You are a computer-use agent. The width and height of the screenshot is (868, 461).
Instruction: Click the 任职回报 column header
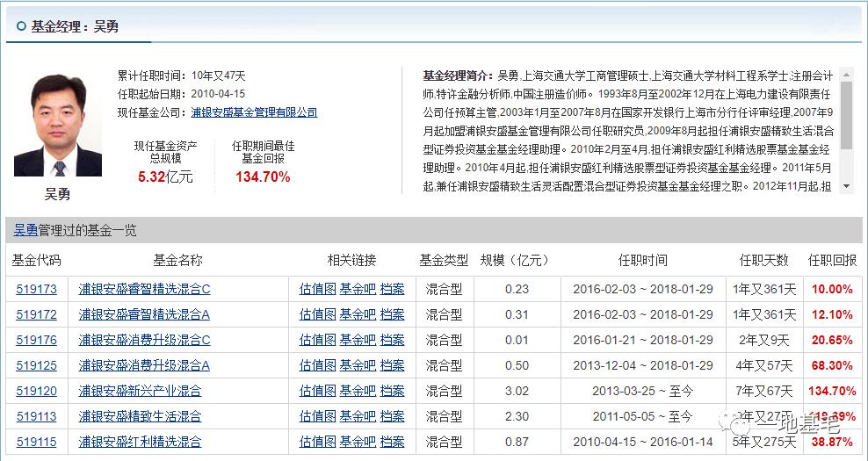point(833,260)
